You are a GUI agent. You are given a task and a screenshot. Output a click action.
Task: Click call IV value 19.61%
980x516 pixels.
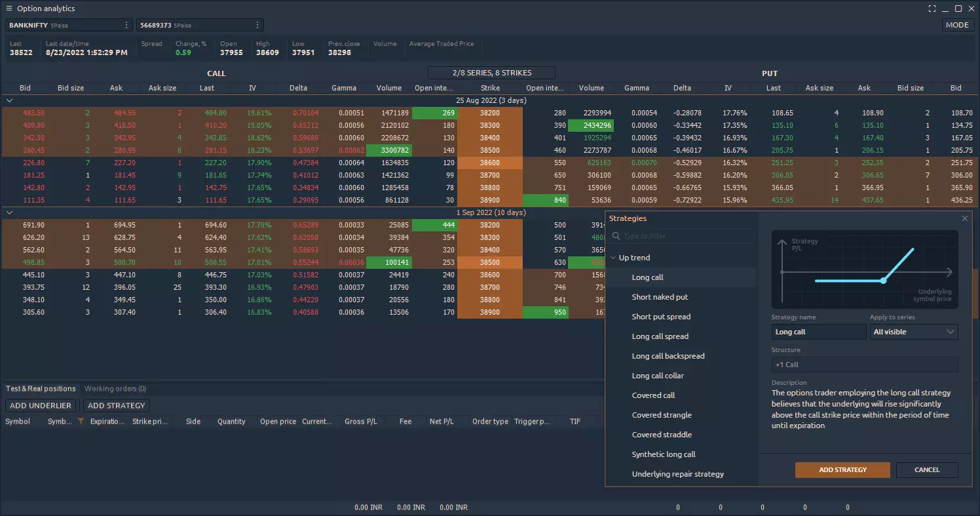[x=259, y=113]
